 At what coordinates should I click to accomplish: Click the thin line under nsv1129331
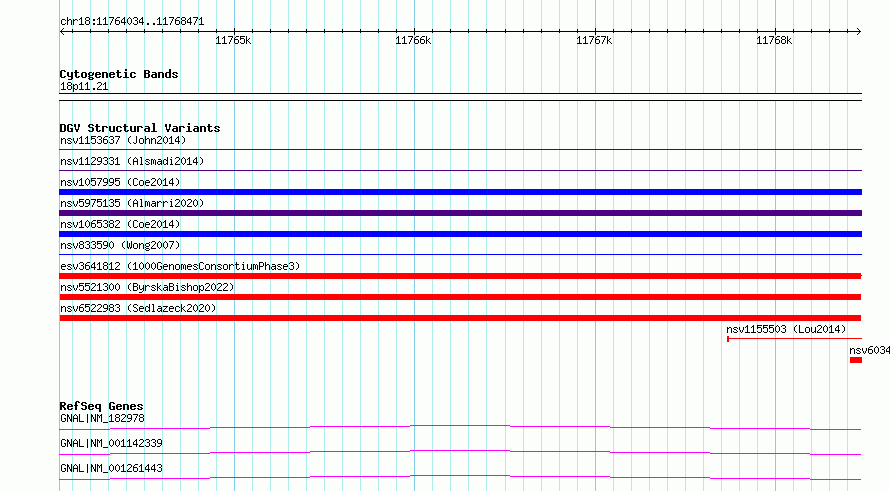pyautogui.click(x=460, y=170)
